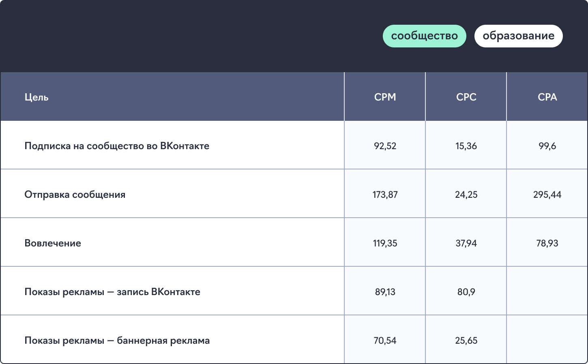Click CPM value 119,35

(385, 243)
